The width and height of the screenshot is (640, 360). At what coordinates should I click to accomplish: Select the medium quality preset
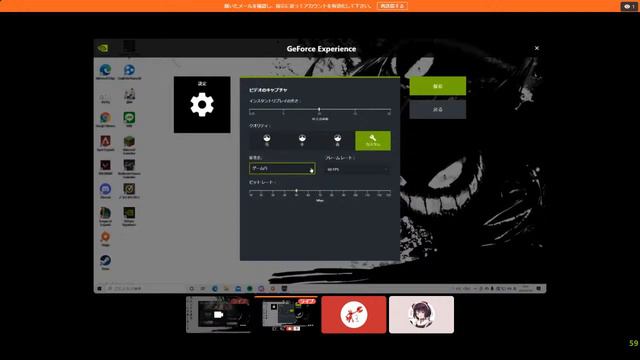pos(302,140)
